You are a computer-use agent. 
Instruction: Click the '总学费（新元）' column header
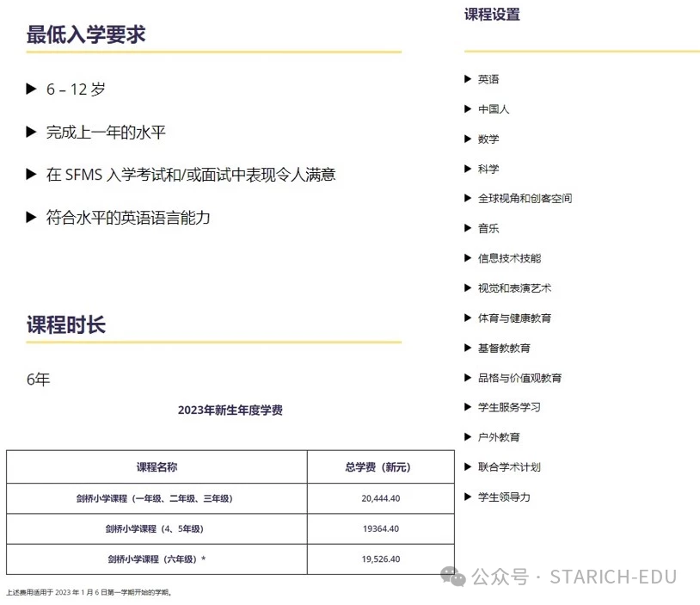378,467
